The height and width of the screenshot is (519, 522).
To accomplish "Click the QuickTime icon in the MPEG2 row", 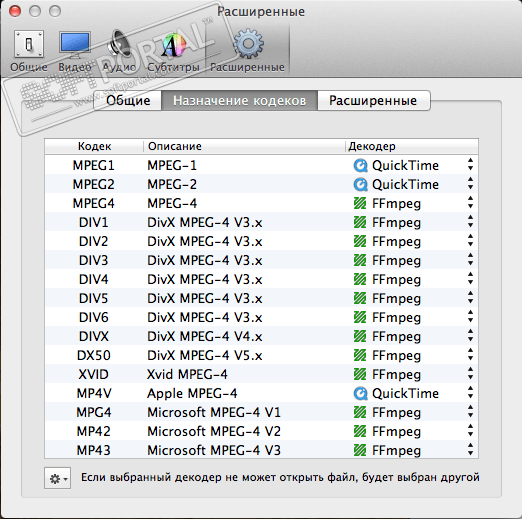I will [360, 184].
